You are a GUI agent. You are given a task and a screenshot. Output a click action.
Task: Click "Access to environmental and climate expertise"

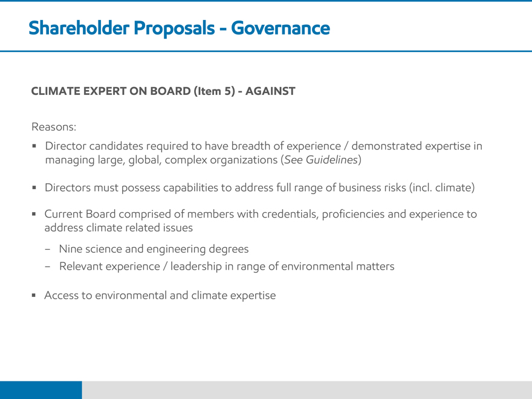(160, 296)
